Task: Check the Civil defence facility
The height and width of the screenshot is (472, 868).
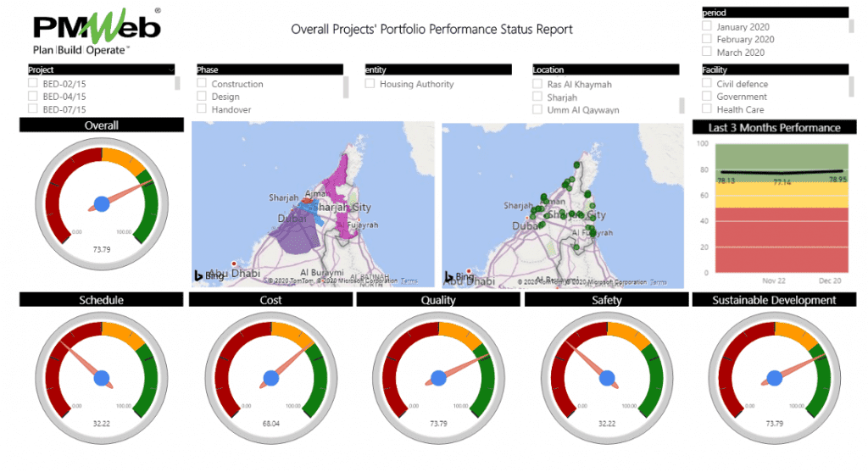Action: click(x=706, y=83)
